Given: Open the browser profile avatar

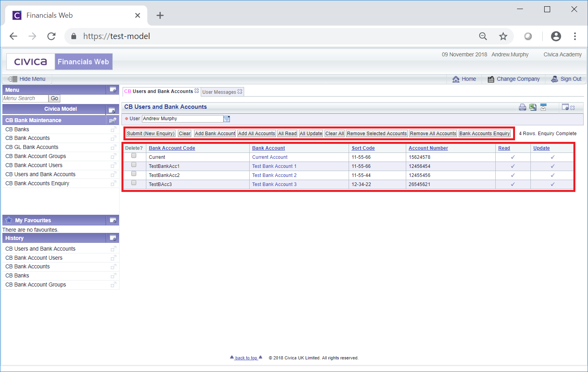Looking at the screenshot, I should tap(556, 36).
